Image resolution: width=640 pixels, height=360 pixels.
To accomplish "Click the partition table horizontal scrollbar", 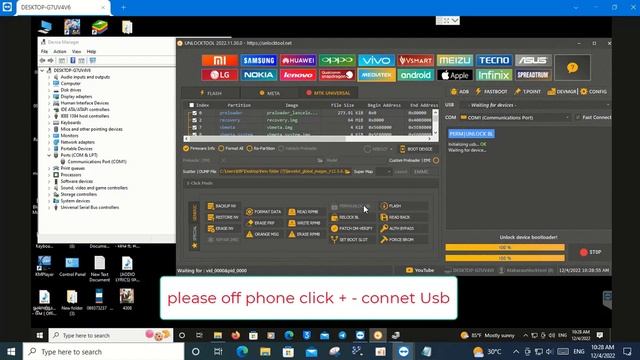I will click(x=307, y=139).
